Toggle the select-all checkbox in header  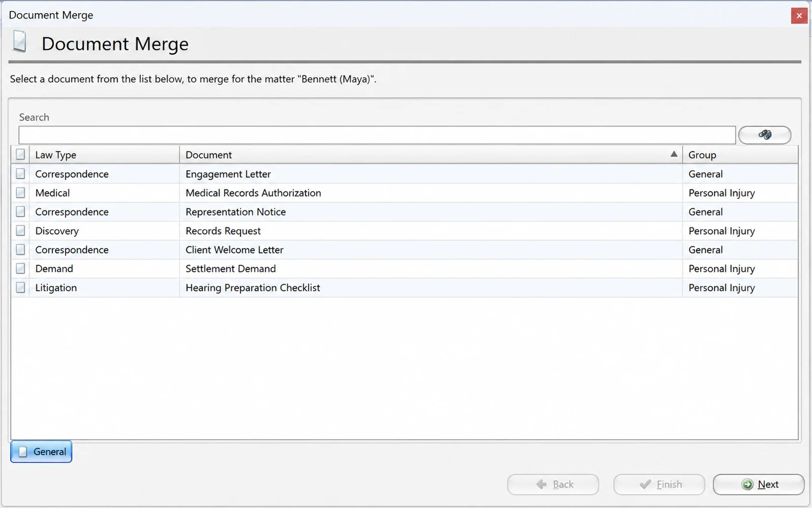(20, 154)
